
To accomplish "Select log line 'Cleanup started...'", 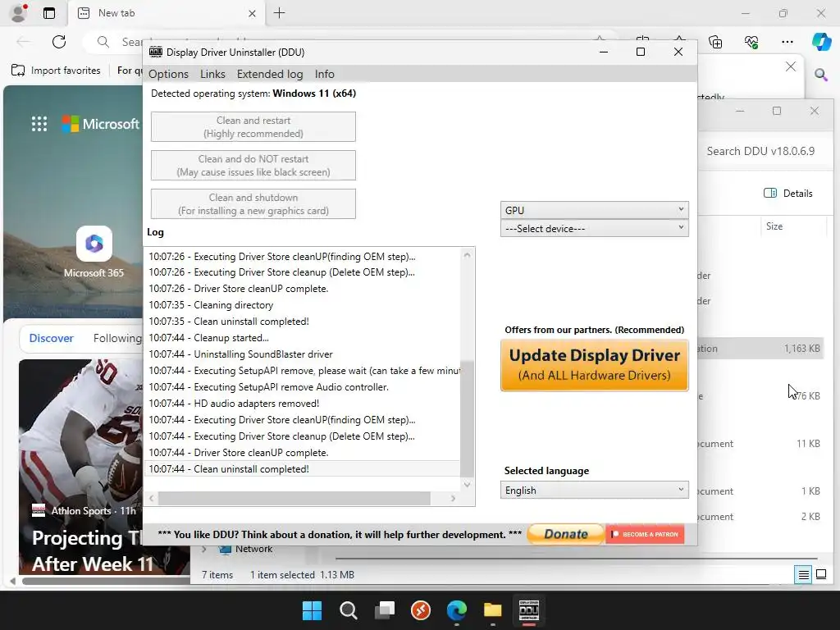I will [302, 337].
